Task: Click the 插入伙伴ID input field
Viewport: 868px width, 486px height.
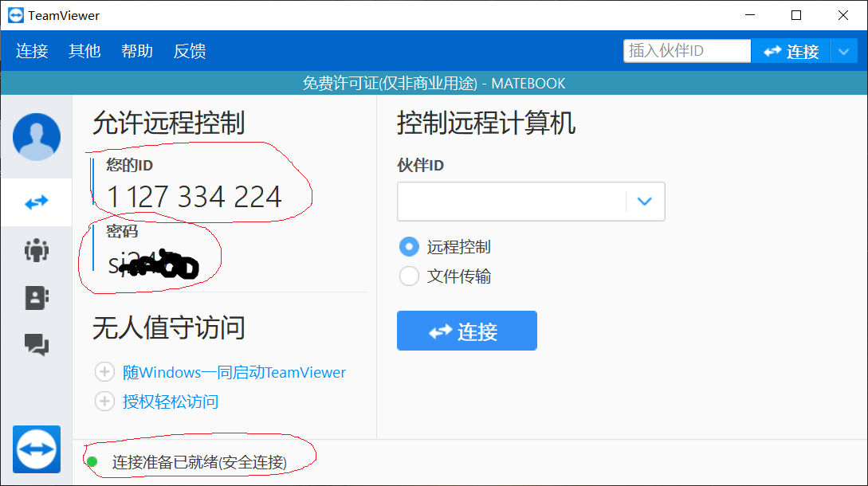Action: point(687,51)
